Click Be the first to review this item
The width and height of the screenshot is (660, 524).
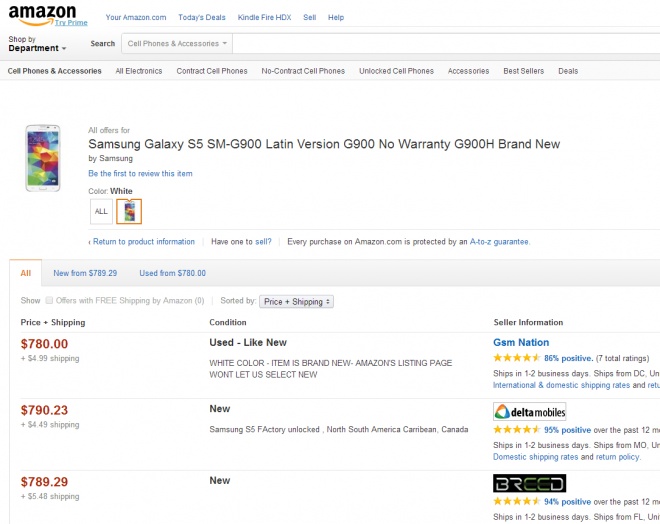[140, 173]
